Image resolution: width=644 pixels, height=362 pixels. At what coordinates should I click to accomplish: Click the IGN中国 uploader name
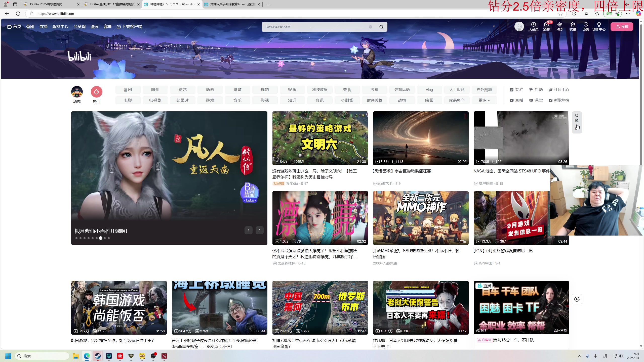pyautogui.click(x=486, y=263)
